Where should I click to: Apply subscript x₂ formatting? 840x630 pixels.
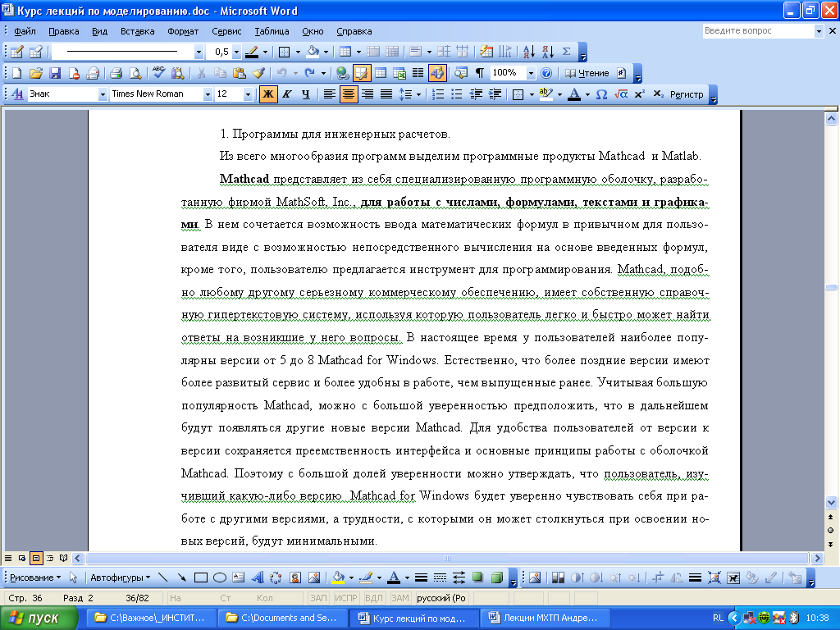tap(659, 94)
